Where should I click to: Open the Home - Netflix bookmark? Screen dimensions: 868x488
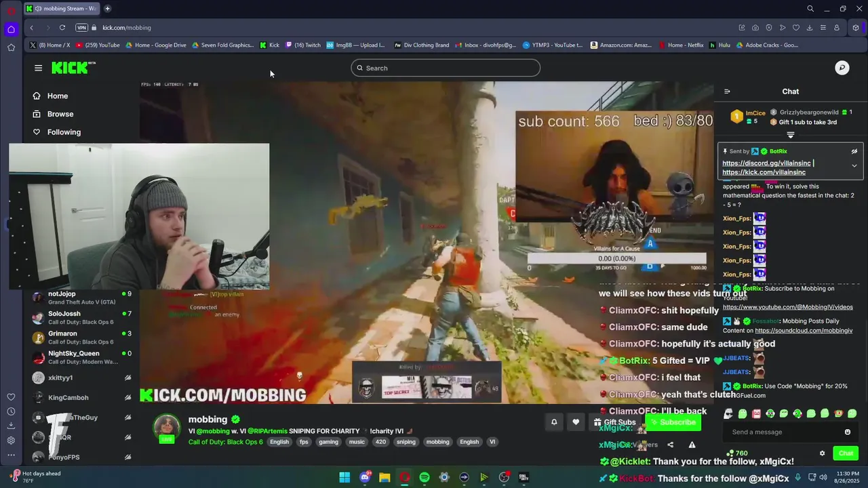(682, 45)
